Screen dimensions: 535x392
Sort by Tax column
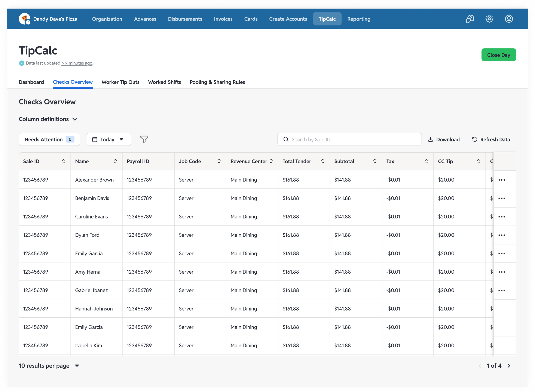(x=427, y=161)
